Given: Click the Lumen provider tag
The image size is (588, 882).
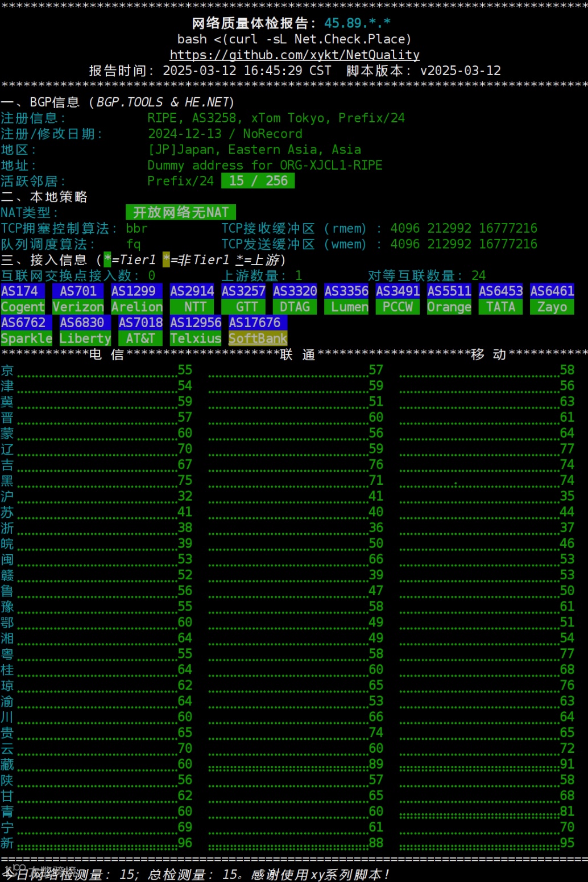Looking at the screenshot, I should pos(346,307).
